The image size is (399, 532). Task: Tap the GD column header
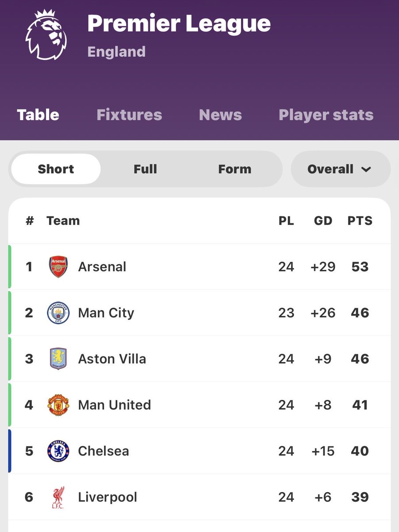pos(323,221)
